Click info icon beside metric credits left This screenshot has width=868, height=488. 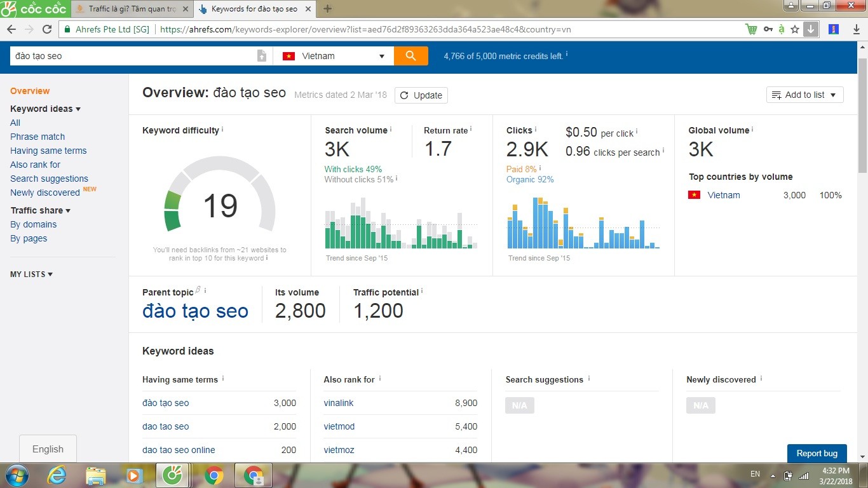pyautogui.click(x=567, y=55)
